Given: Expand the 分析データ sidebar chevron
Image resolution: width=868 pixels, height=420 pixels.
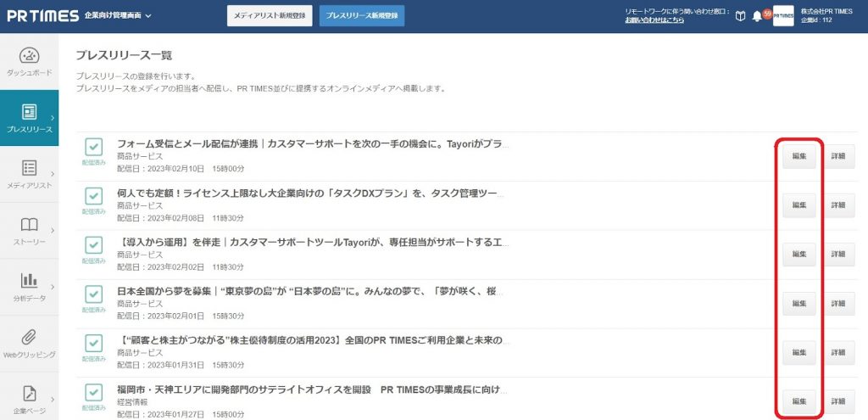Looking at the screenshot, I should click(x=53, y=287).
